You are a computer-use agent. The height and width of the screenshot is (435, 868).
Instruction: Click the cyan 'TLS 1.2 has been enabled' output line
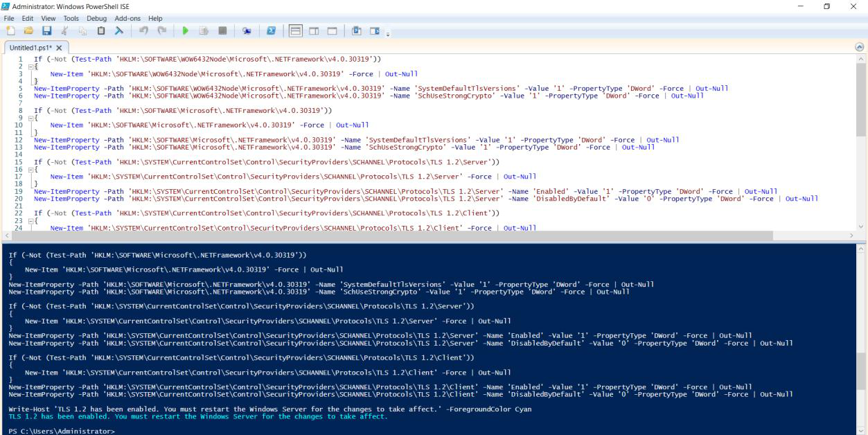pos(199,416)
